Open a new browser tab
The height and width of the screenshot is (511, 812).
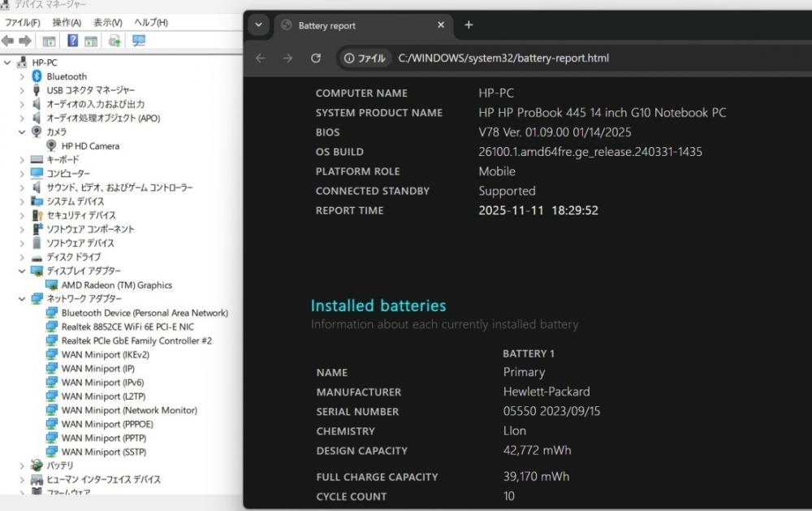coord(469,25)
